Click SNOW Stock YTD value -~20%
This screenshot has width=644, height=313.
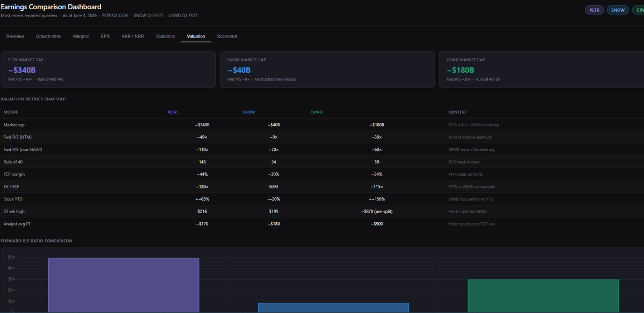(x=274, y=199)
